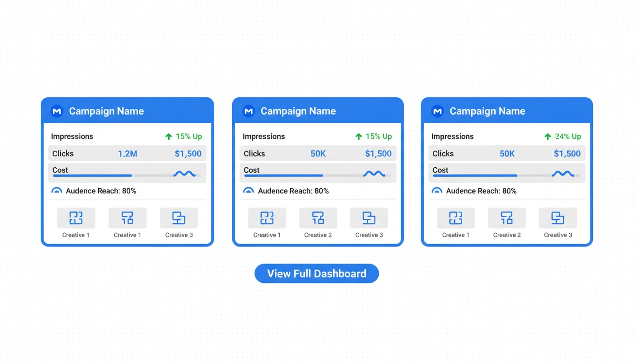Click the wave trend icon in the middle campaign card
The height and width of the screenshot is (364, 637).
374,174
